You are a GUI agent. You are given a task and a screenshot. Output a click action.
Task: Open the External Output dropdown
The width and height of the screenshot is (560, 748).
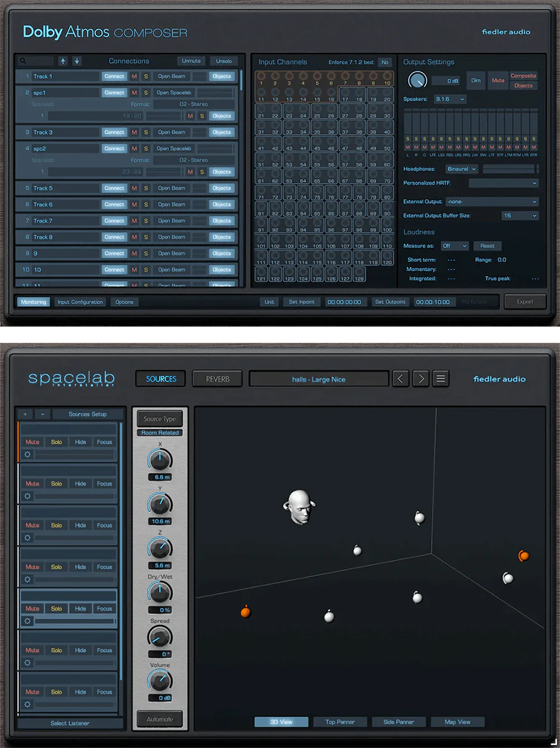point(492,201)
